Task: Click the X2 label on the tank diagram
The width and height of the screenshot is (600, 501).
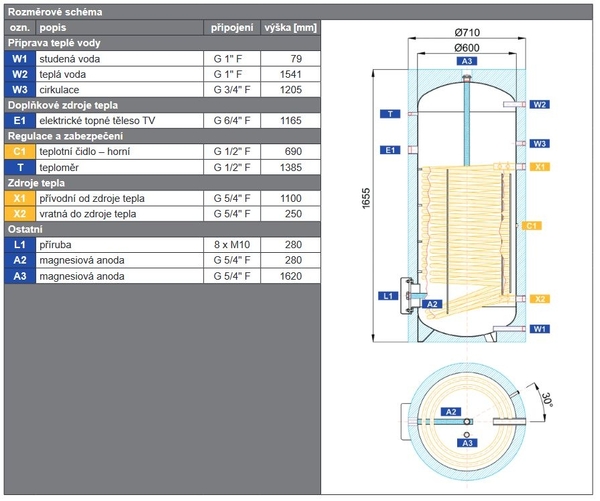Action: point(540,299)
